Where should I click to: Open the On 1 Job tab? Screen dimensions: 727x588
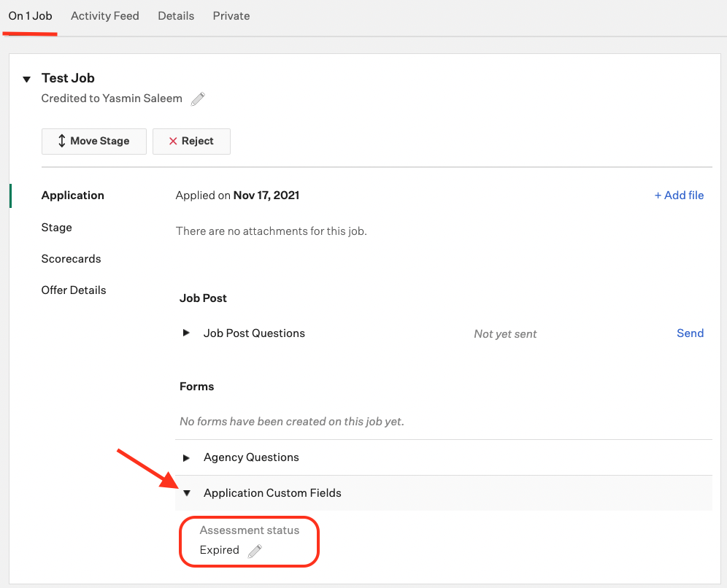click(30, 16)
